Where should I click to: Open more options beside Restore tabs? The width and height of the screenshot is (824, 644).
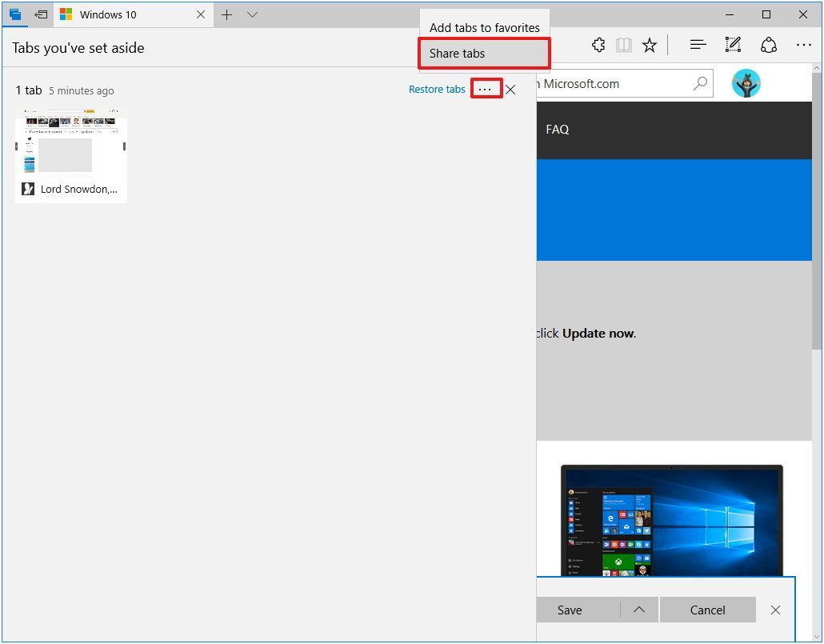486,89
